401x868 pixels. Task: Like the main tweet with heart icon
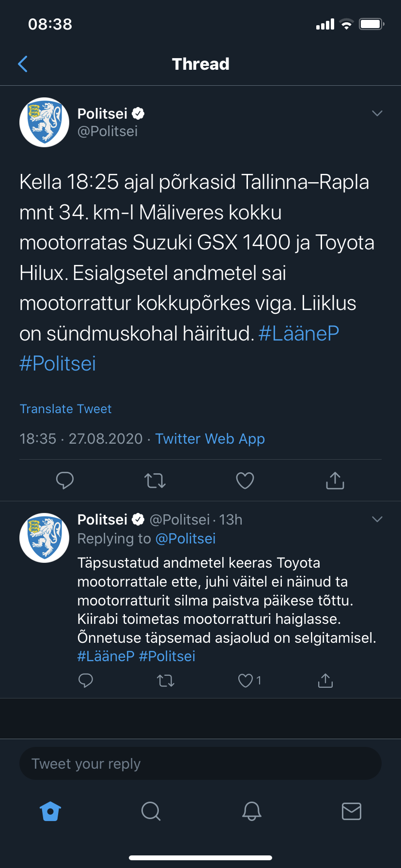tap(245, 480)
